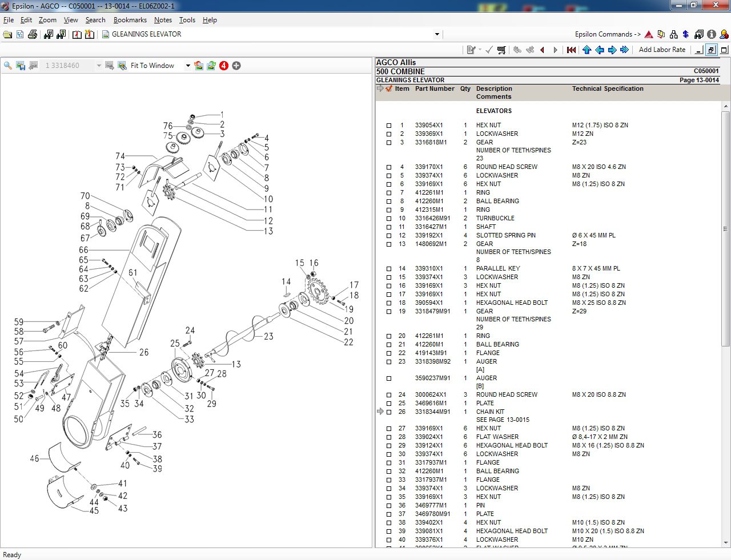Tick the checkbox for item 23 AUGER
The height and width of the screenshot is (560, 731).
click(389, 362)
